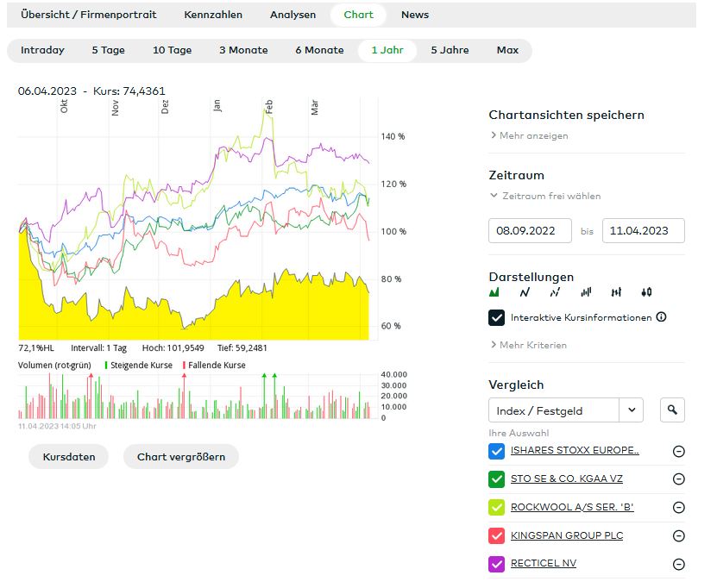Switch to the solid line chart icon
Viewport: 717px width, 588px height.
(525, 292)
